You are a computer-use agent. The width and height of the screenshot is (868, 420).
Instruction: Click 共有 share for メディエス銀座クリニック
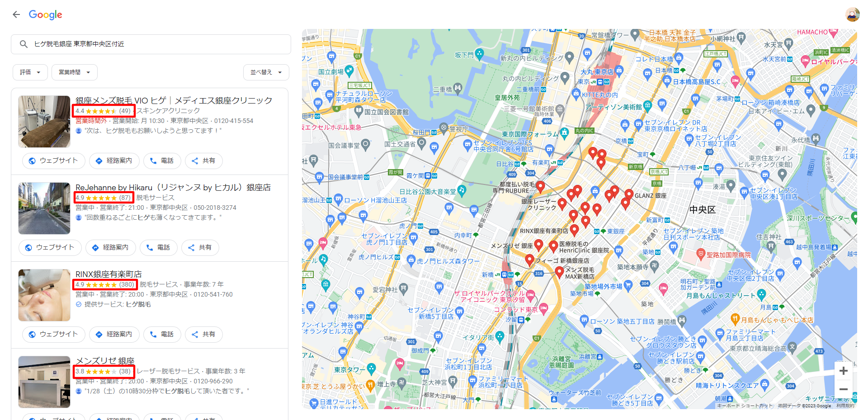[x=204, y=160]
